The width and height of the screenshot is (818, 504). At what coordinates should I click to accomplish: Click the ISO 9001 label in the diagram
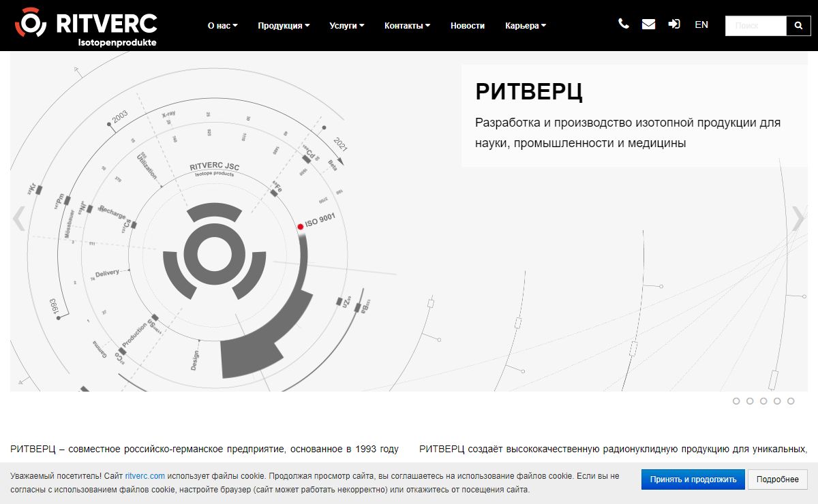click(320, 221)
